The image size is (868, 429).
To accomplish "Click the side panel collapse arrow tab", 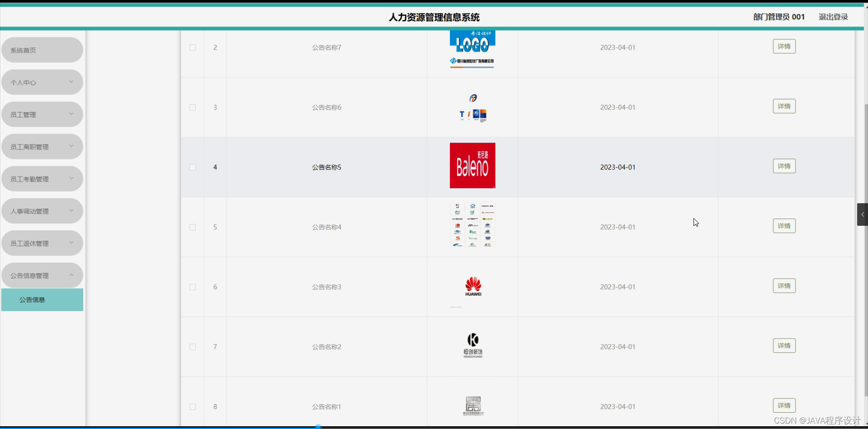I will click(863, 214).
